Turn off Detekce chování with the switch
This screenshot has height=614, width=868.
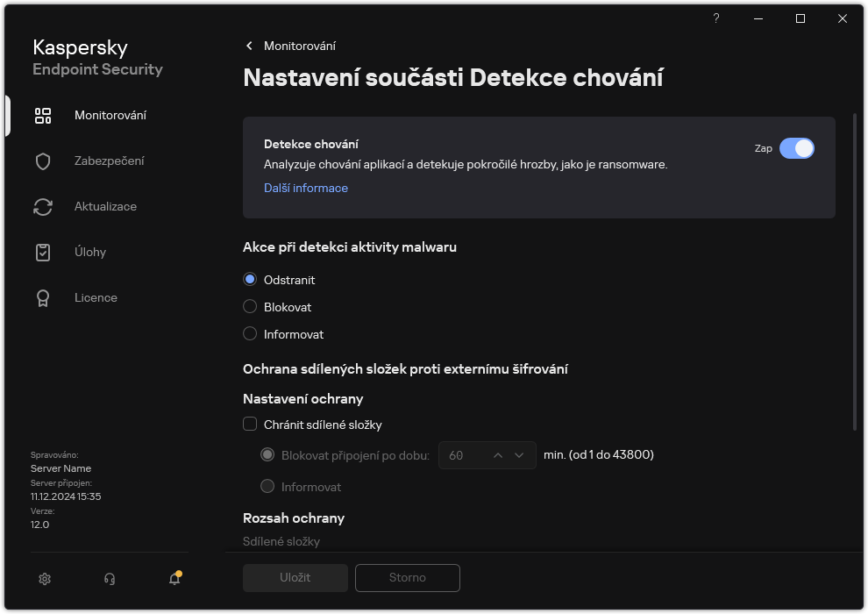pyautogui.click(x=798, y=148)
